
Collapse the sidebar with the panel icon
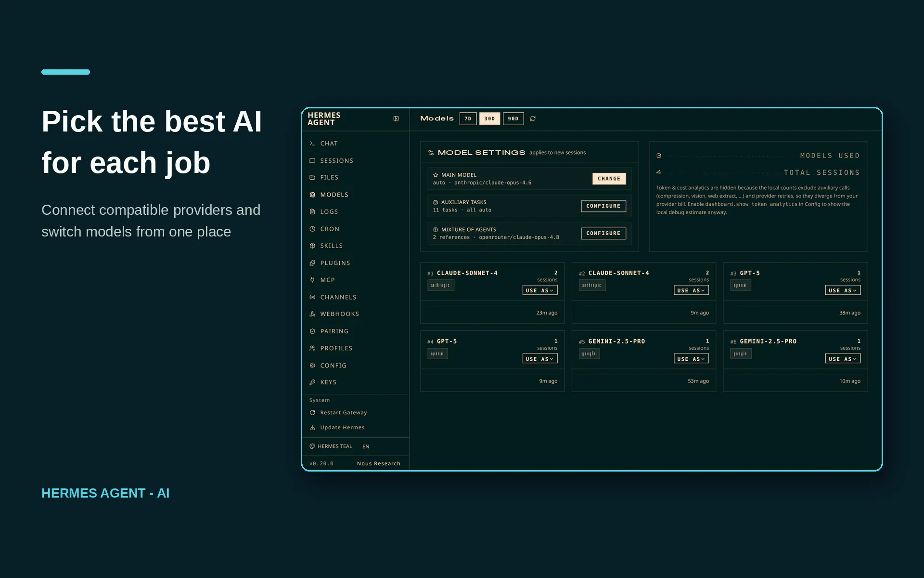pos(396,118)
